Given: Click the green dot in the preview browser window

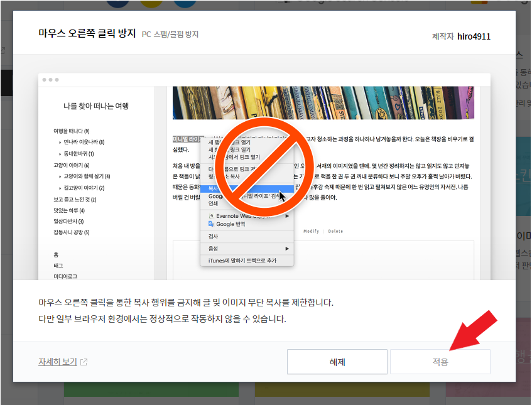Looking at the screenshot, I should tap(57, 80).
